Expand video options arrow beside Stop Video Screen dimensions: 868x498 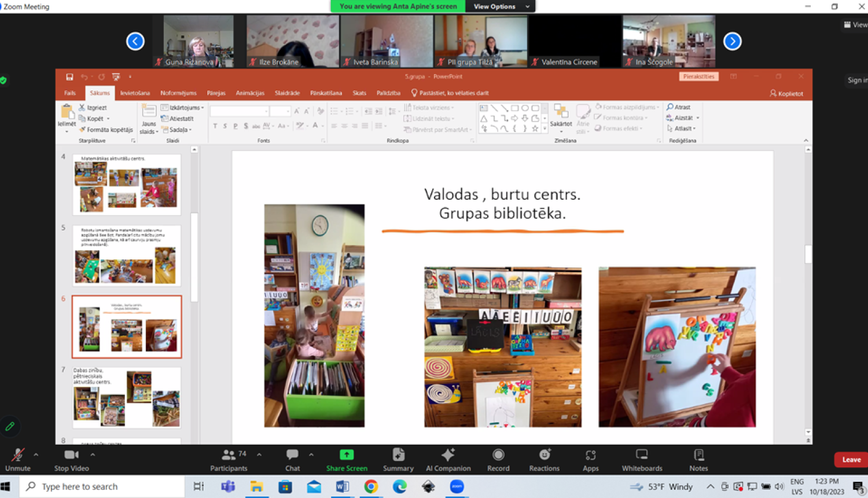(93, 455)
